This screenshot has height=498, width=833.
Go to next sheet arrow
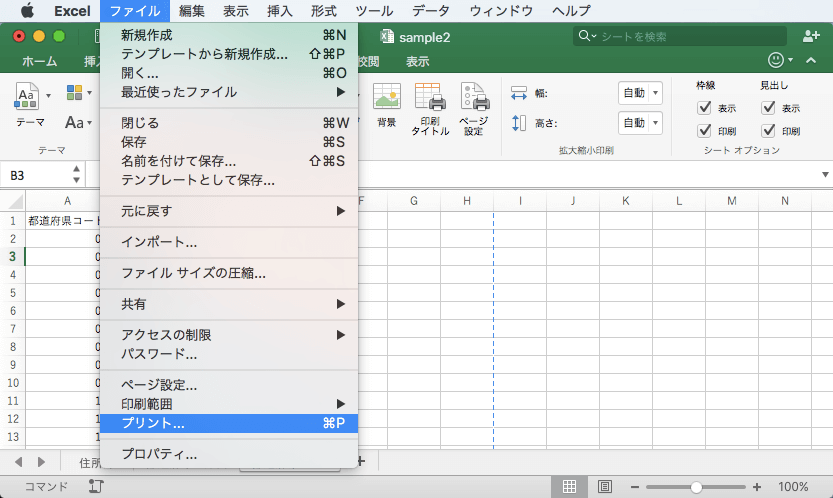41,462
